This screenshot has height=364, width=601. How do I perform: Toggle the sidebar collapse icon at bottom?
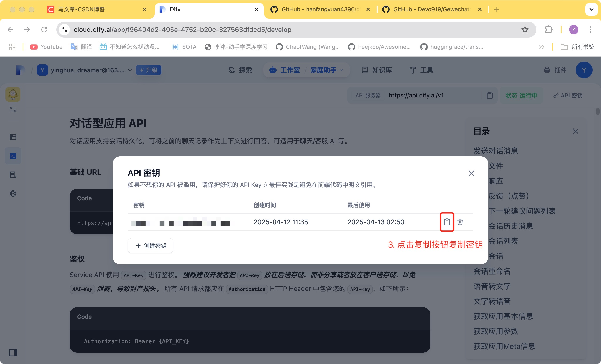(13, 352)
